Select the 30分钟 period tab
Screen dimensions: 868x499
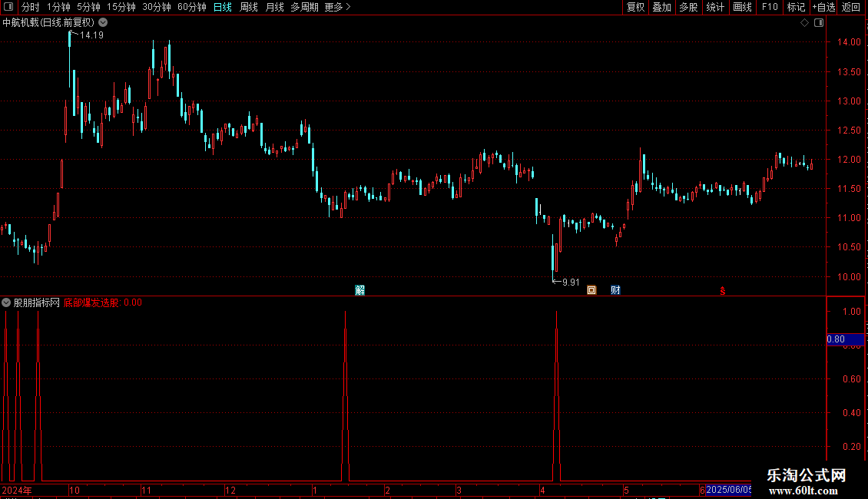[x=156, y=7]
